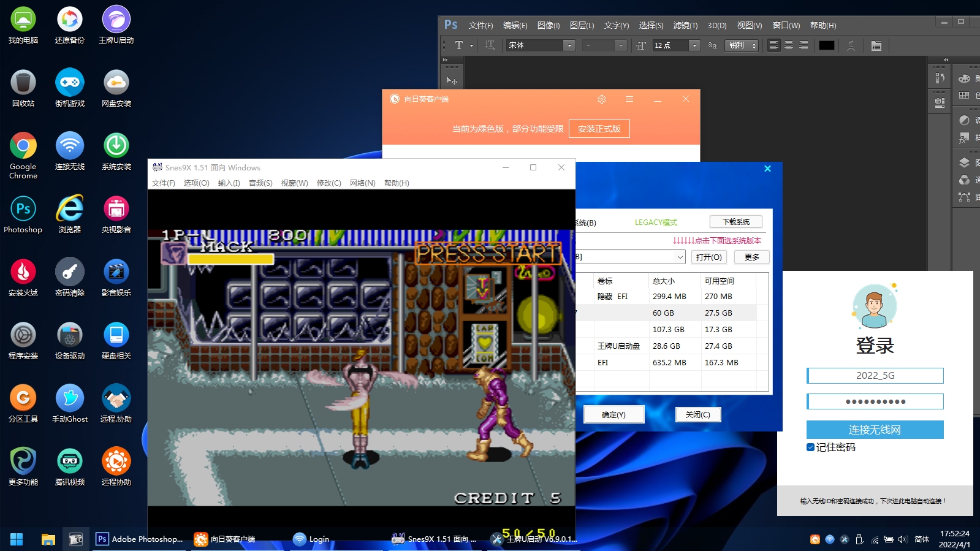Open the 回收站 recycle bin icon

point(23,88)
